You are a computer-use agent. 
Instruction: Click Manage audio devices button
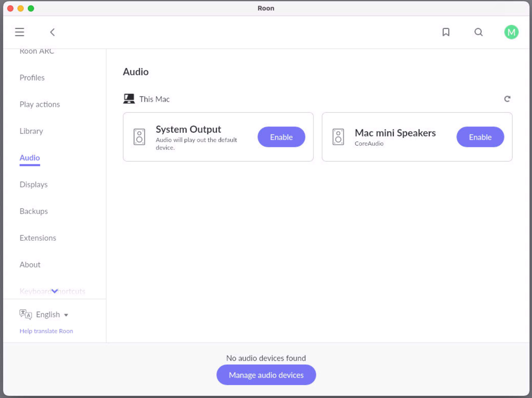click(266, 375)
